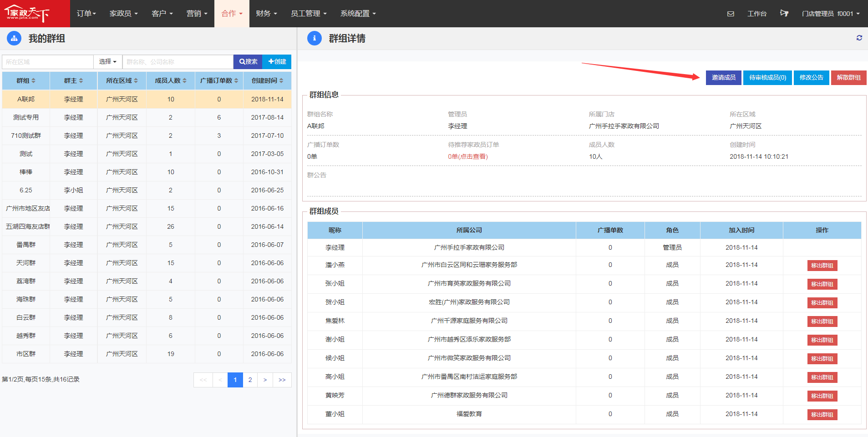Remove 侯小姐 from the group
868x437 pixels.
pos(822,359)
